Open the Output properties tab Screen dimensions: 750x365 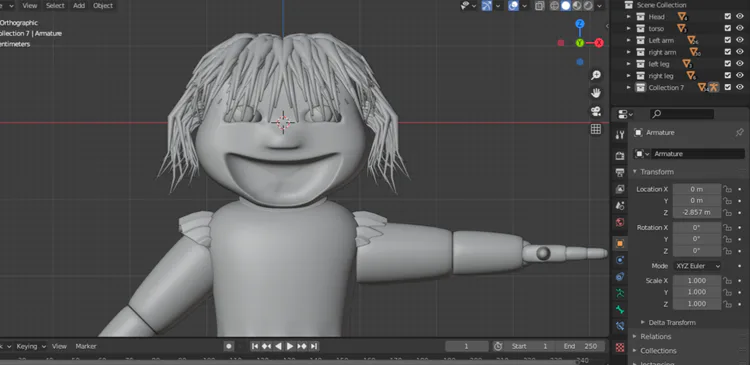click(620, 172)
